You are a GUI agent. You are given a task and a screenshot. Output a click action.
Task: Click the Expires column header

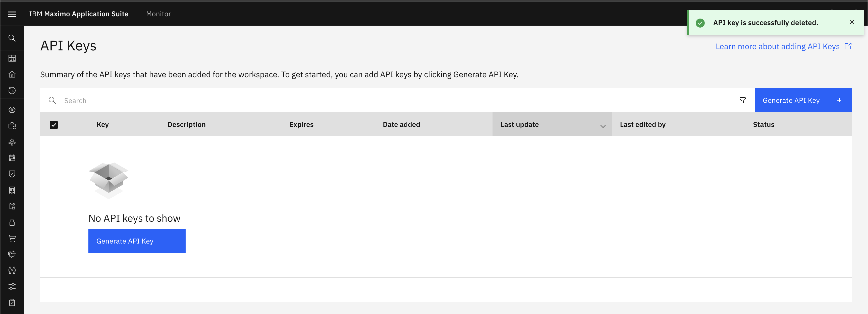301,125
